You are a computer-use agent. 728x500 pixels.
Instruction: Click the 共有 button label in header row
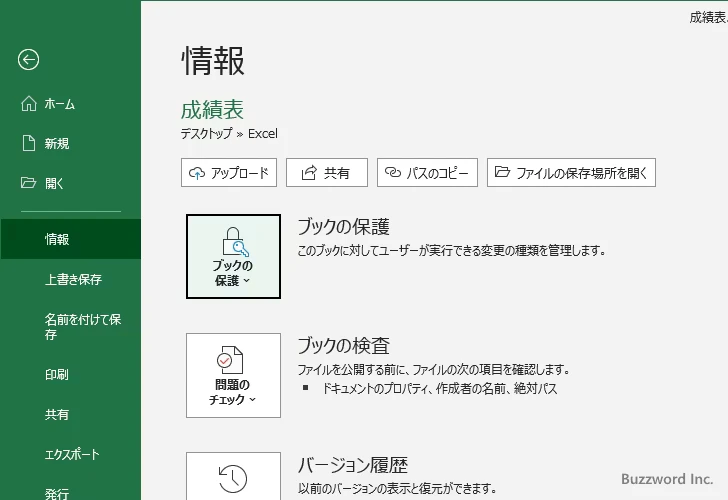[x=337, y=173]
